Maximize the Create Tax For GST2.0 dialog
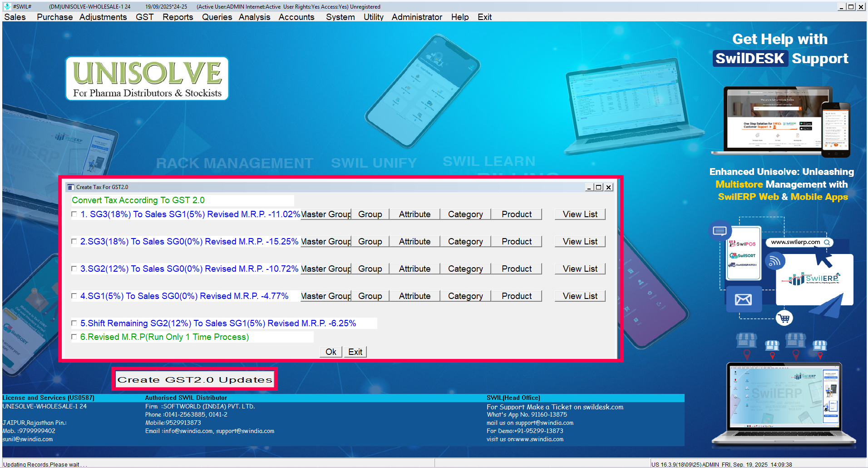Screen dimensions: 868x468 pyautogui.click(x=598, y=187)
